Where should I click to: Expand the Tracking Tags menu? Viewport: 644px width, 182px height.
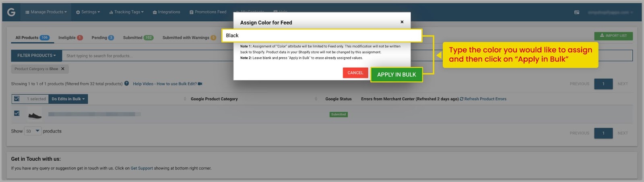point(126,12)
